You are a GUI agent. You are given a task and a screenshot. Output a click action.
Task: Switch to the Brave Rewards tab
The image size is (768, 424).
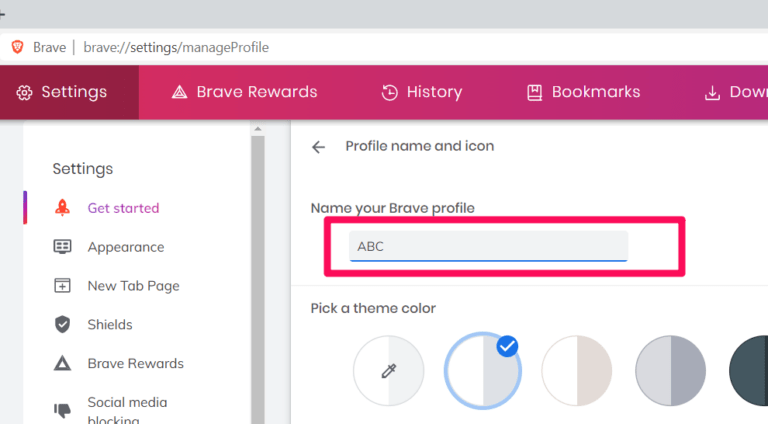point(244,92)
